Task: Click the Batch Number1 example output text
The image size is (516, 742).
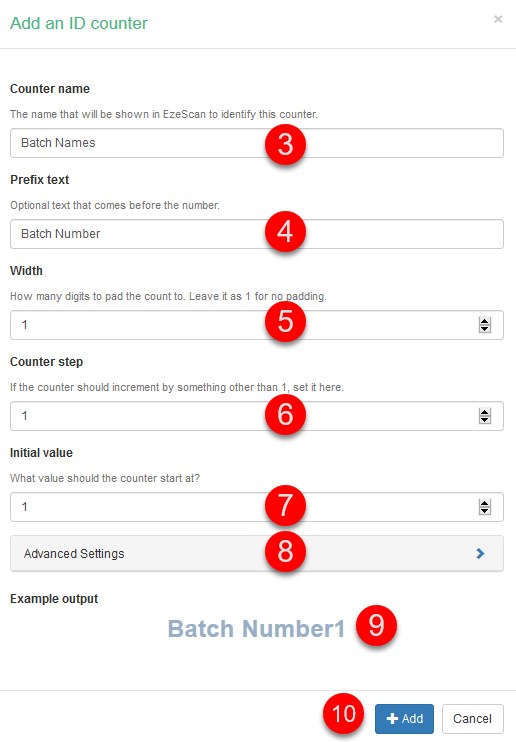Action: click(x=256, y=629)
